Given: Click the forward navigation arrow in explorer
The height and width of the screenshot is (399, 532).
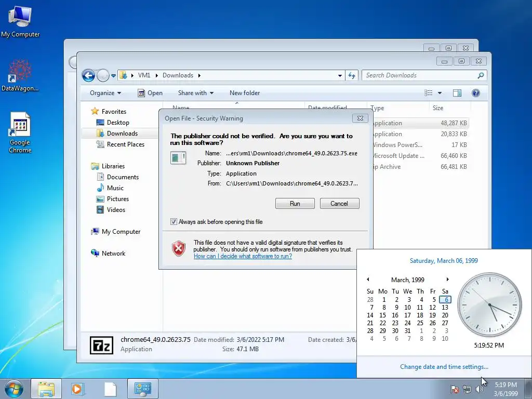Looking at the screenshot, I should point(103,75).
